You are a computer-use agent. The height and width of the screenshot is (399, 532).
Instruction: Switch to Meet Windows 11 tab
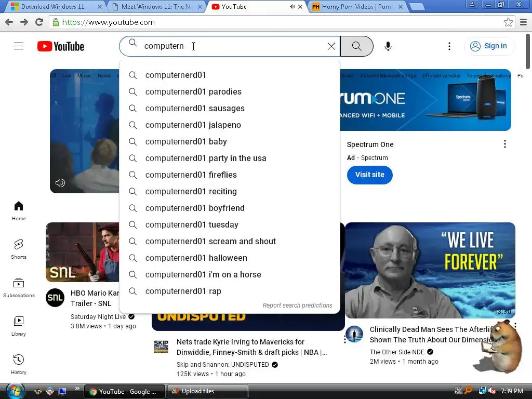coord(157,6)
